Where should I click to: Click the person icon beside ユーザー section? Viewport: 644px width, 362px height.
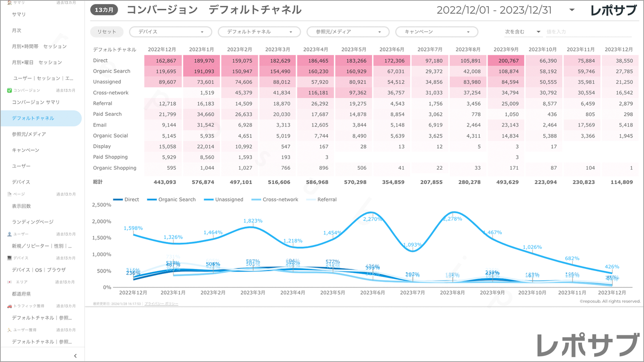[9, 234]
